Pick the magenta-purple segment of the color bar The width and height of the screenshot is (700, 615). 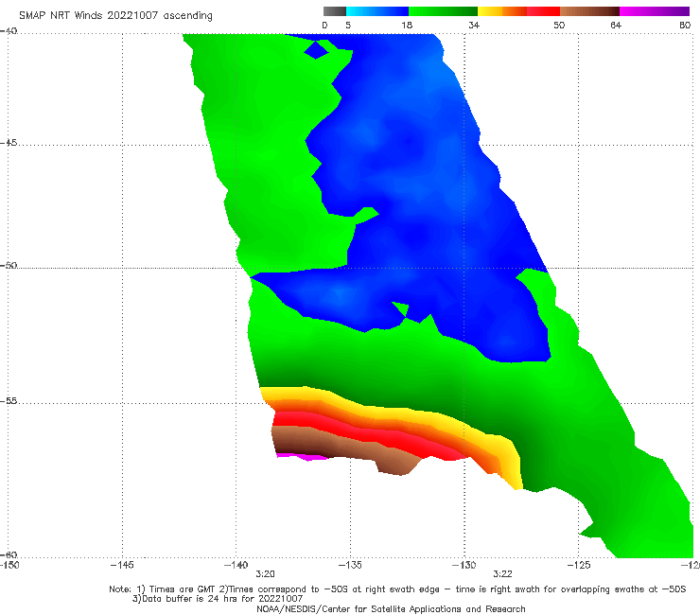655,11
